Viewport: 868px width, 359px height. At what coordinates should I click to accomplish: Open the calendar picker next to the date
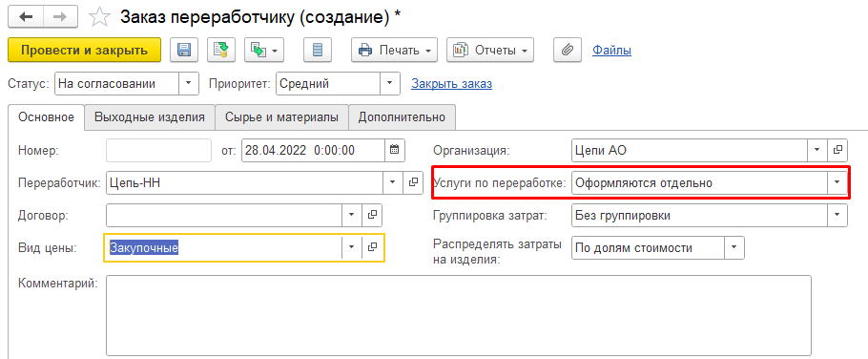pyautogui.click(x=394, y=150)
